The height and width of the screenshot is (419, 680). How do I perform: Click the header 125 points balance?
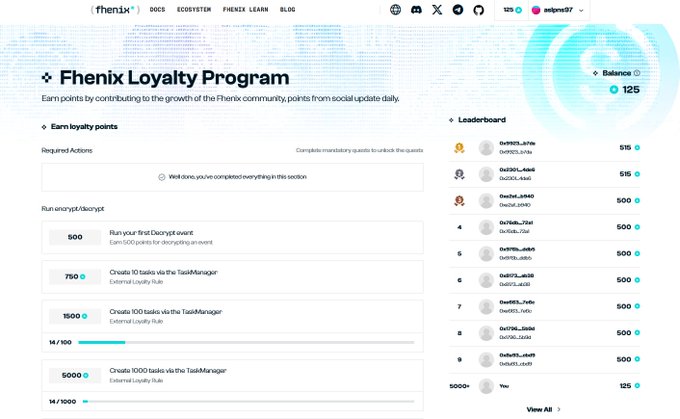click(512, 10)
